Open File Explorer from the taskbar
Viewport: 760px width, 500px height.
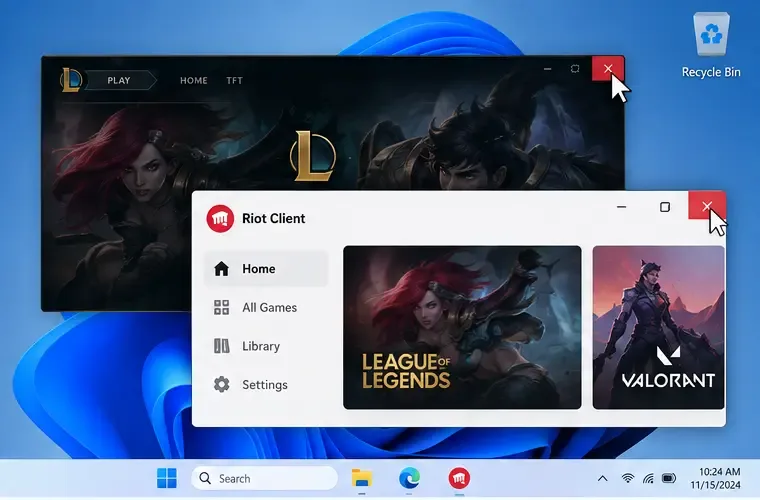(362, 479)
